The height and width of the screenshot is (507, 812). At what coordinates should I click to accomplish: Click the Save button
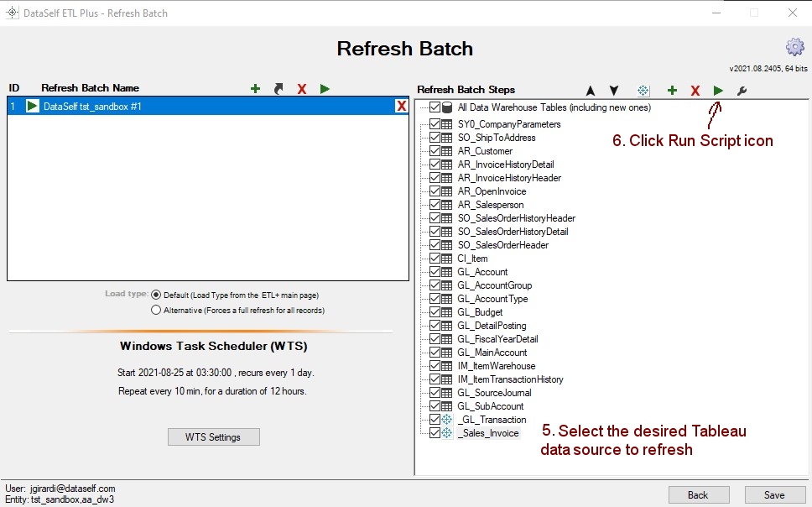[774, 495]
